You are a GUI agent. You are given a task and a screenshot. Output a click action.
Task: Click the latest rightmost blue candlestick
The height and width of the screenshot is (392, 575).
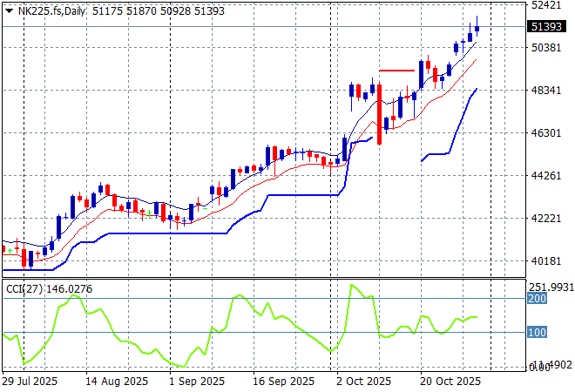(477, 29)
